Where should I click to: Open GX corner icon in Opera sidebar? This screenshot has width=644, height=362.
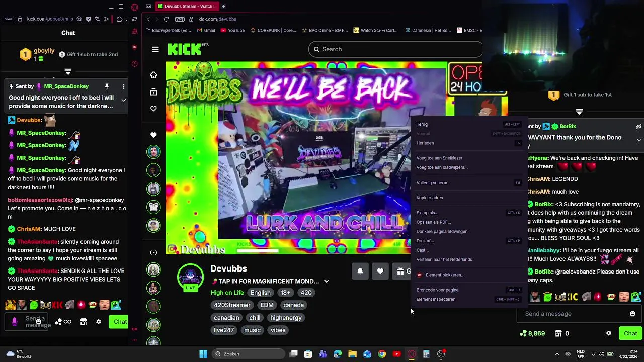coord(134,329)
